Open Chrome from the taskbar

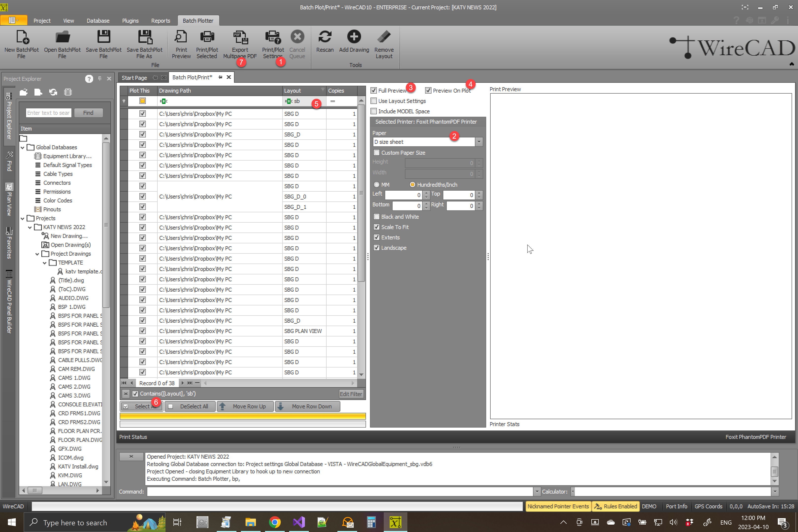point(274,522)
